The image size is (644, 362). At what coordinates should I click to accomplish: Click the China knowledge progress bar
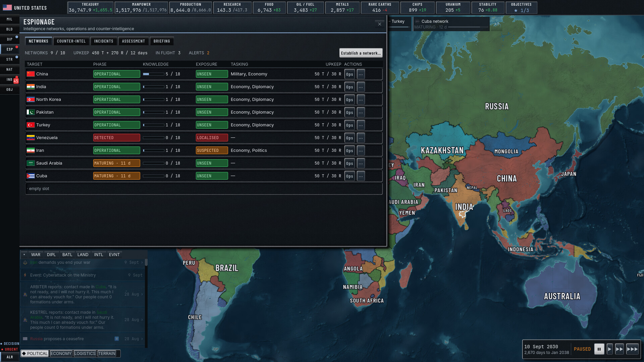click(153, 74)
